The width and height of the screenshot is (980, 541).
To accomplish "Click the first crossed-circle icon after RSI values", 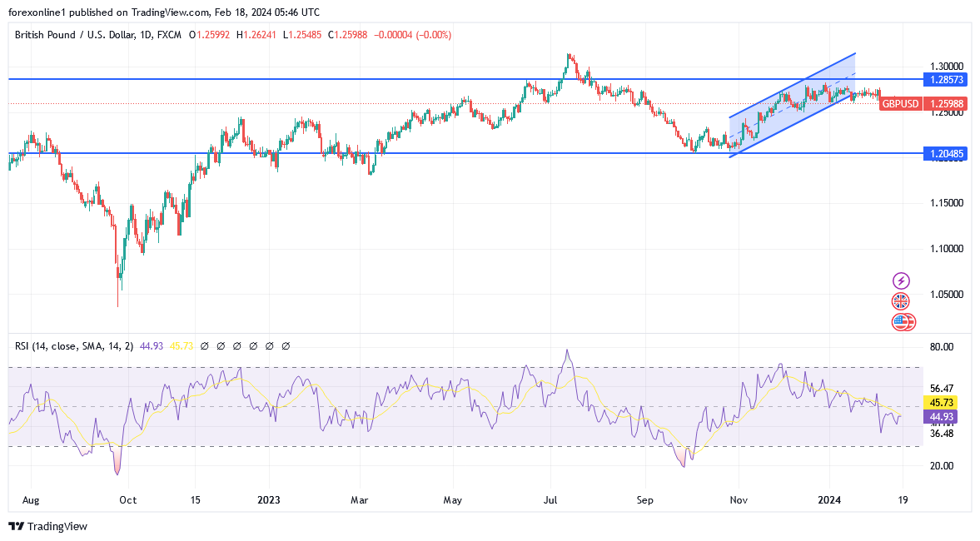I will tap(206, 345).
